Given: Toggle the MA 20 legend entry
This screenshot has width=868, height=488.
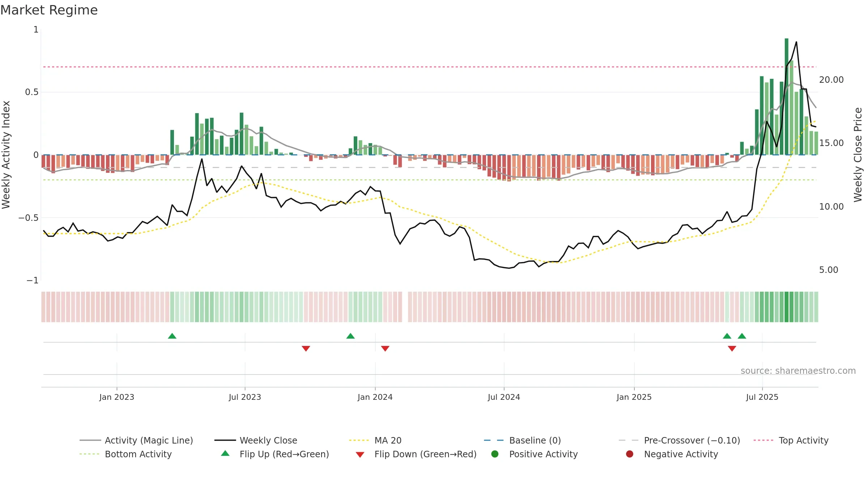Looking at the screenshot, I should (x=375, y=440).
